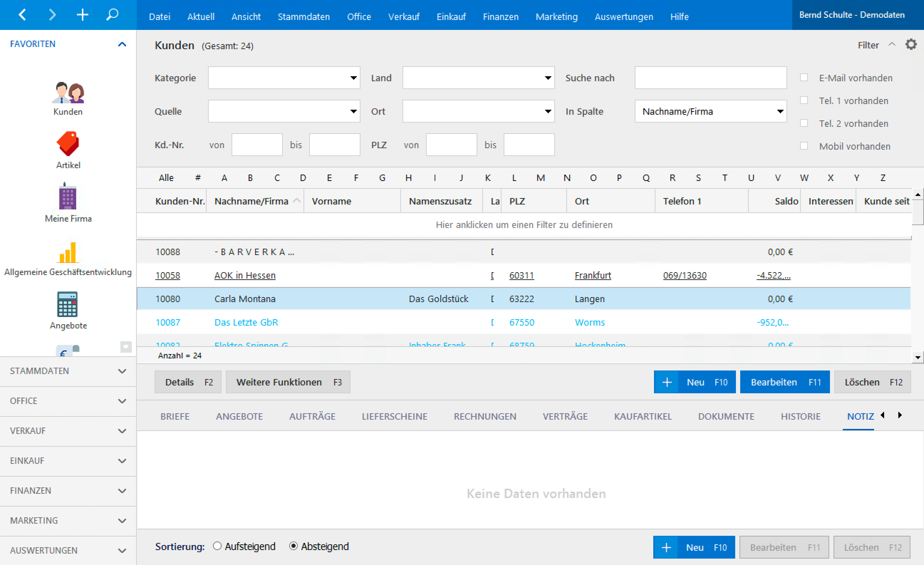The height and width of the screenshot is (565, 924).
Task: Click the magnifier search icon in the top bar
Action: coord(112,15)
